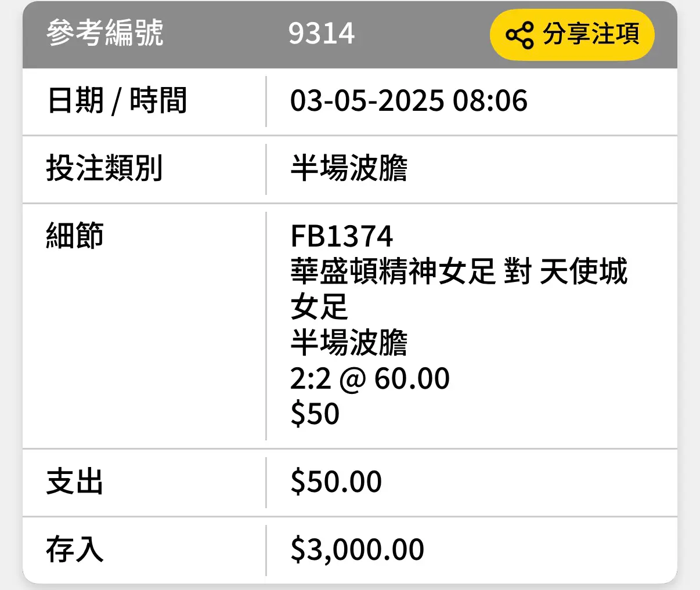Select the $3,000.00 deposit amount

(357, 549)
